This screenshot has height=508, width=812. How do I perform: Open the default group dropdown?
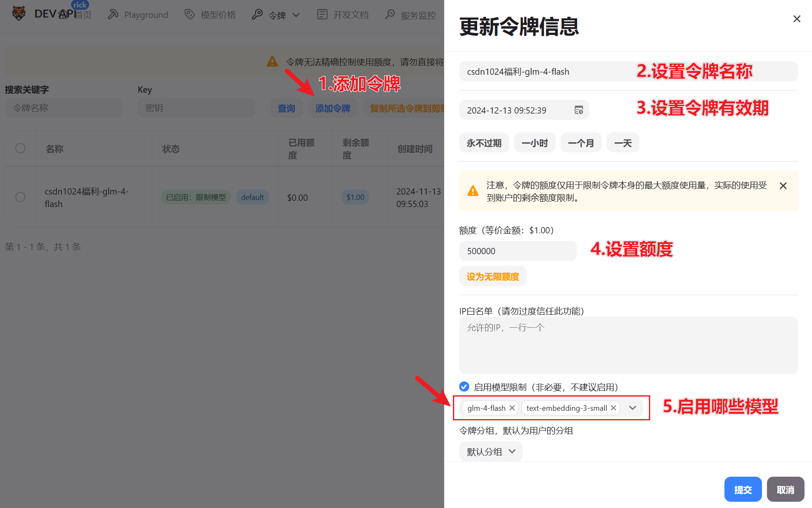491,451
